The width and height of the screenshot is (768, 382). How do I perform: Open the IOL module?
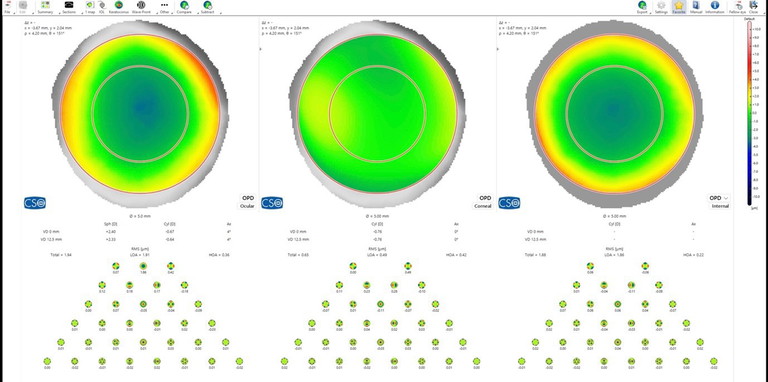(102, 6)
